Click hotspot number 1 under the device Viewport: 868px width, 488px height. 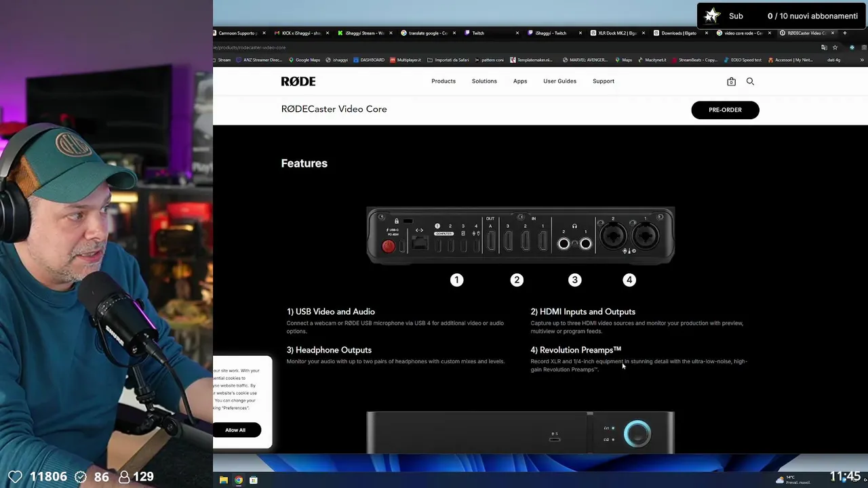point(456,280)
